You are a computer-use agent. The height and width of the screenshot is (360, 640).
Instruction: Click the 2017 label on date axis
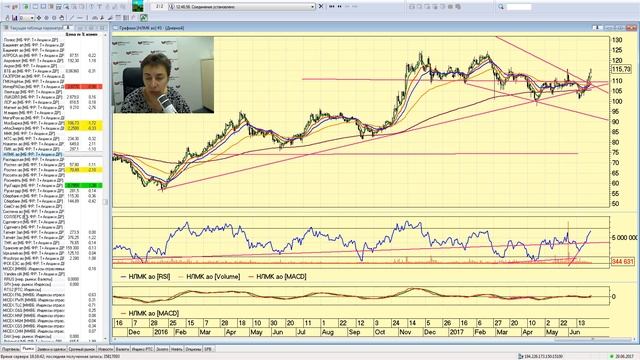tap(456, 332)
